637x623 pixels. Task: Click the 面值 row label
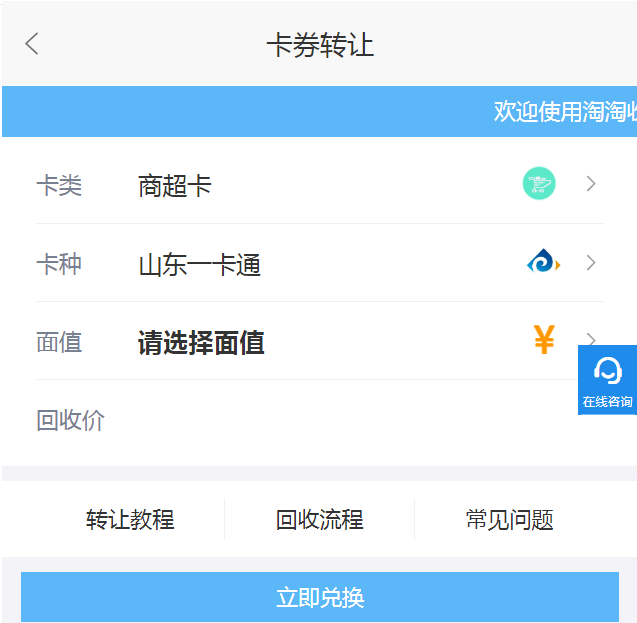pos(59,343)
